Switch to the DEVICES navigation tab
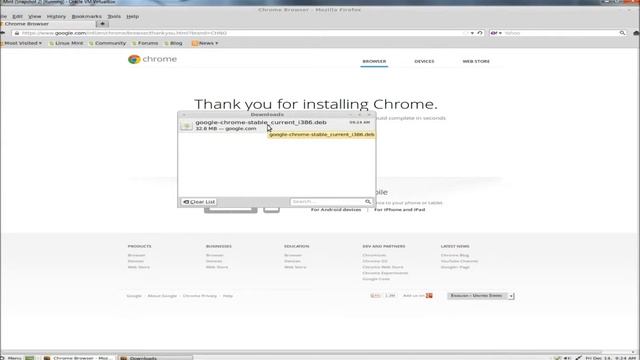Image resolution: width=640 pixels, height=360 pixels. (x=424, y=61)
